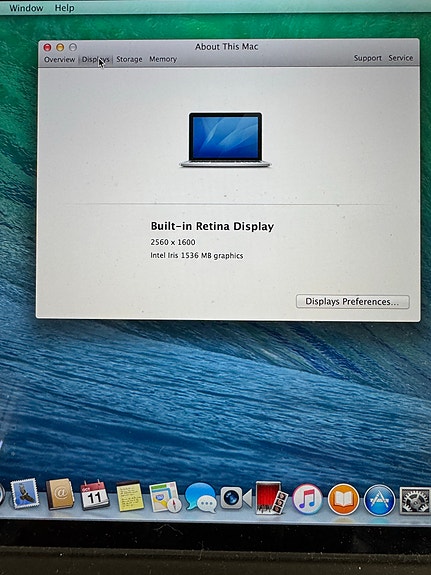Open the Mail app in the Dock
Screen dimensions: 431x575
[25, 493]
